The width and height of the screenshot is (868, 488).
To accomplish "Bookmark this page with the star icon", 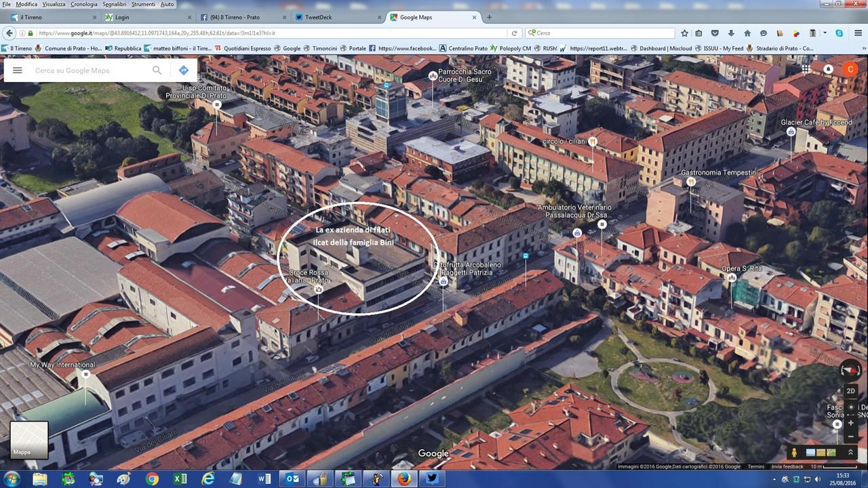I will click(x=685, y=33).
